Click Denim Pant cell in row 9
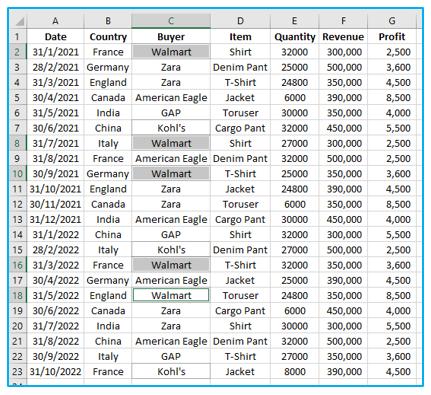 (240, 159)
